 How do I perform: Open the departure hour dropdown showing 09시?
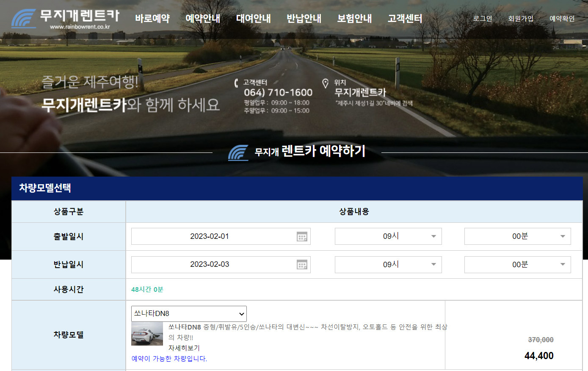[388, 236]
